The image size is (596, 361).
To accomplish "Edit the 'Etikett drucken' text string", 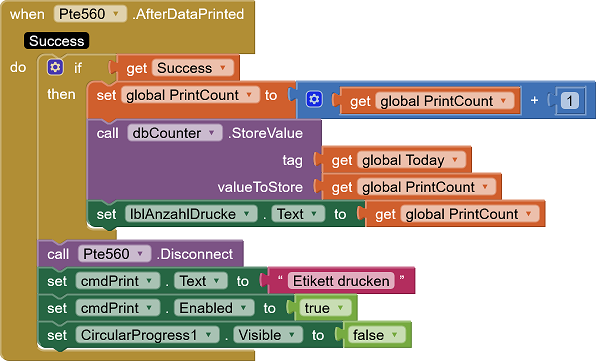I will 341,281.
